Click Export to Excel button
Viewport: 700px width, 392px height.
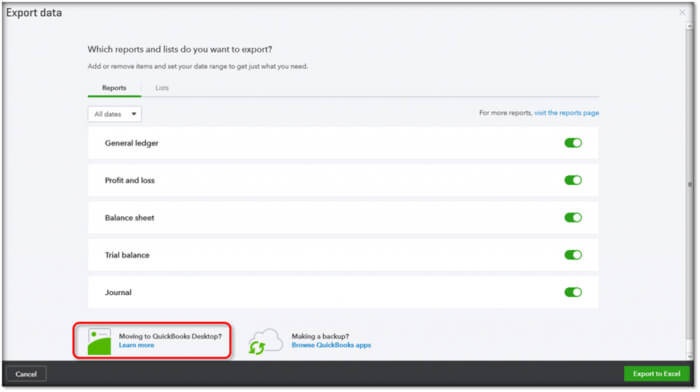pyautogui.click(x=656, y=374)
